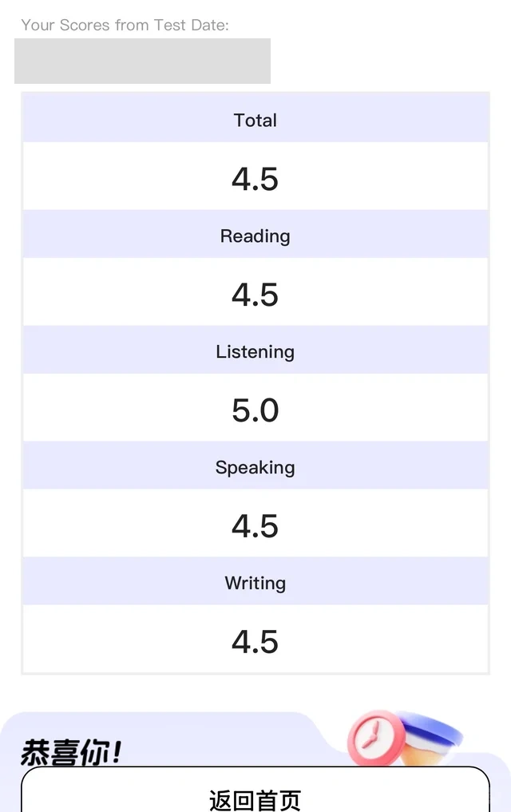Click the Reading label text
The image size is (511, 812).
tap(255, 236)
